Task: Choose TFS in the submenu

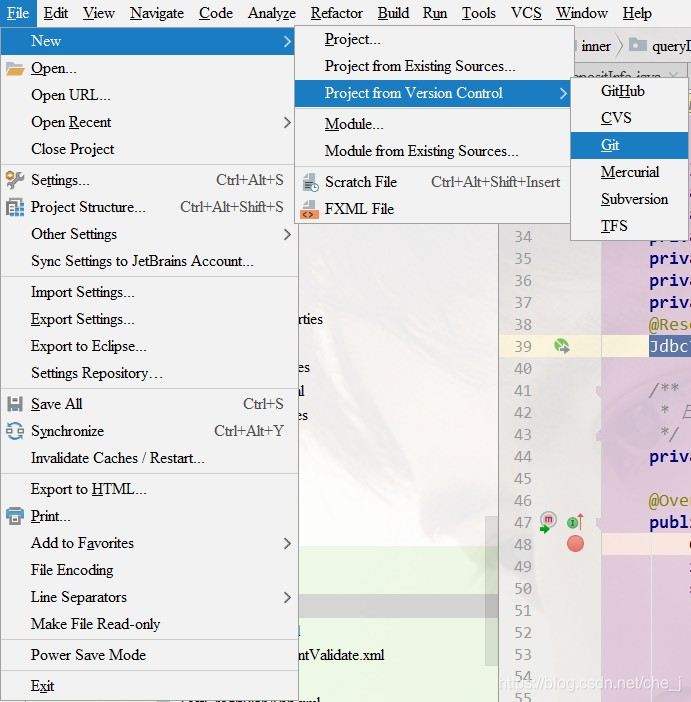Action: [x=629, y=226]
